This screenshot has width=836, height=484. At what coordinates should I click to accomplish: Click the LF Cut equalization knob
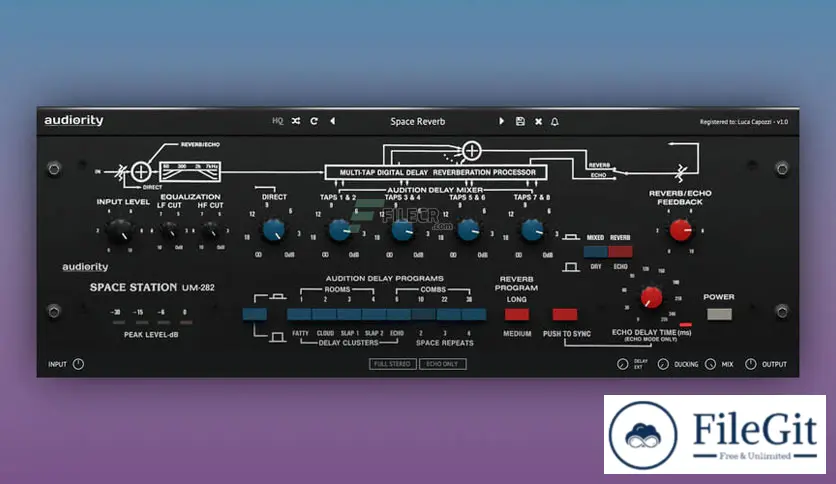pos(170,231)
